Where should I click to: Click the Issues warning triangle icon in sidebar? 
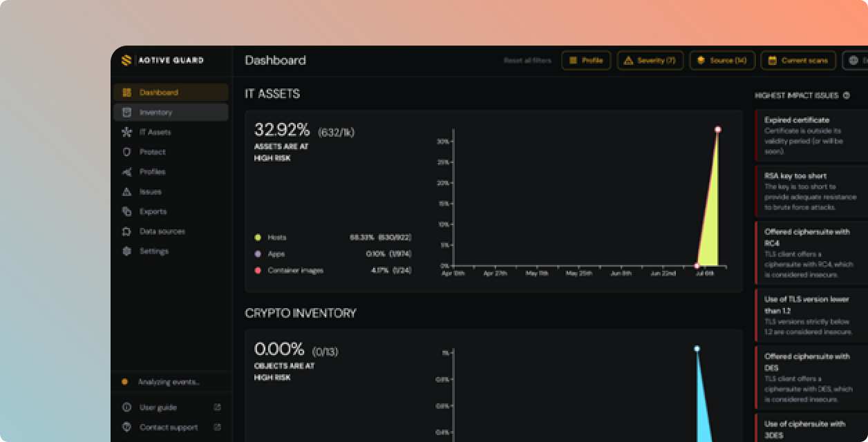(126, 191)
